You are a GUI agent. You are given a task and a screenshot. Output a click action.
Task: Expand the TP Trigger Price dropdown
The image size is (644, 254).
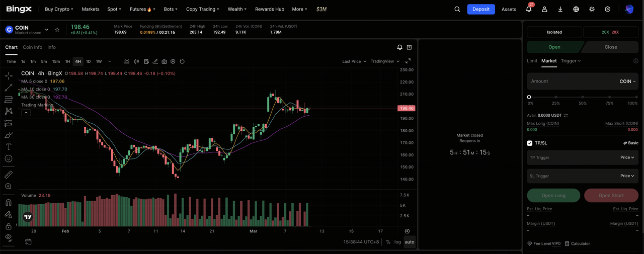coord(627,157)
